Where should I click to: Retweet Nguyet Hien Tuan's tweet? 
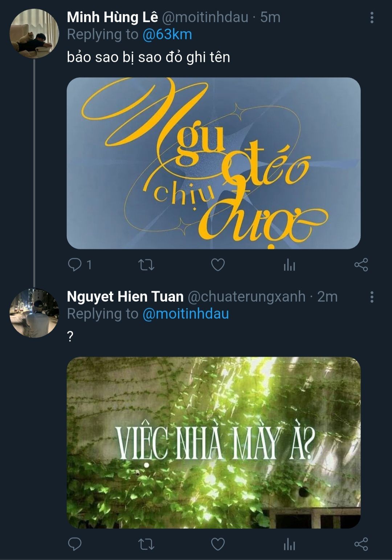(x=146, y=544)
